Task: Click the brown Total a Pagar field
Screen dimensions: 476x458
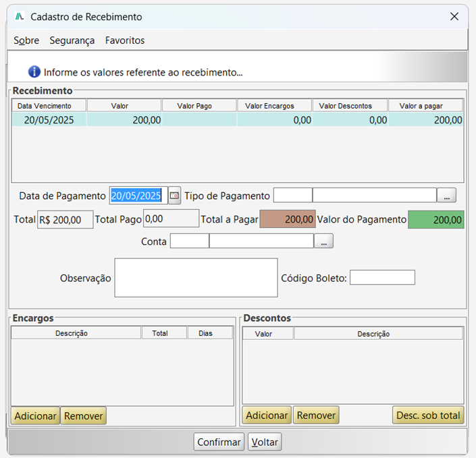Action: 288,219
